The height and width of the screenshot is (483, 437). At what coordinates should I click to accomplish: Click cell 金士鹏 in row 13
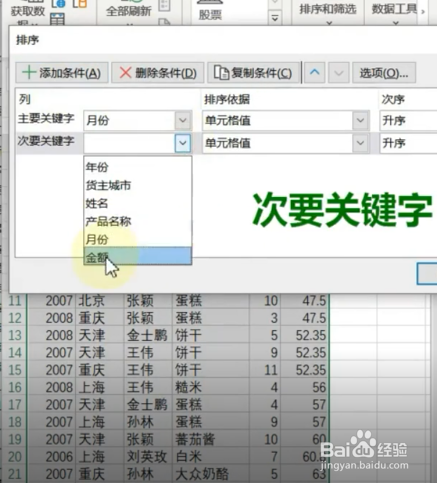tap(148, 335)
